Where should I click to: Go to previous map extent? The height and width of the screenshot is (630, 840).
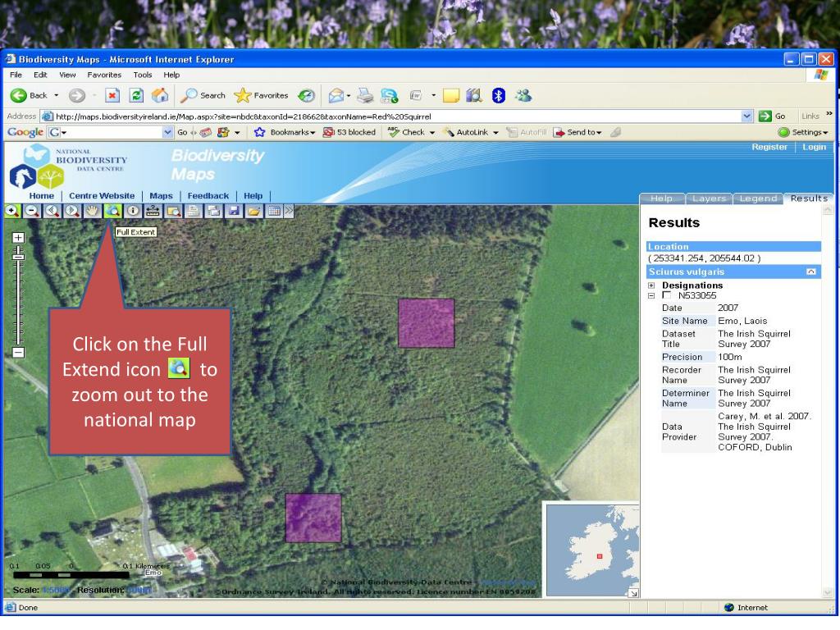click(51, 211)
